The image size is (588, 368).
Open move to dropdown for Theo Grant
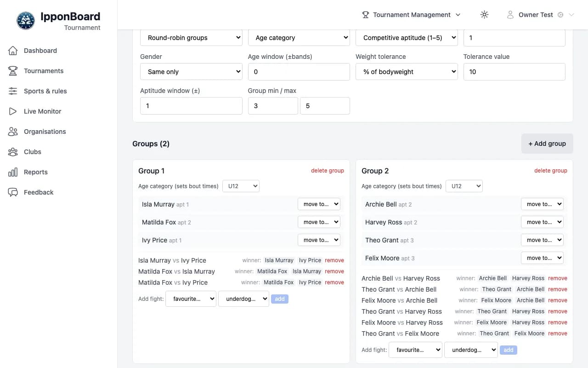point(542,240)
